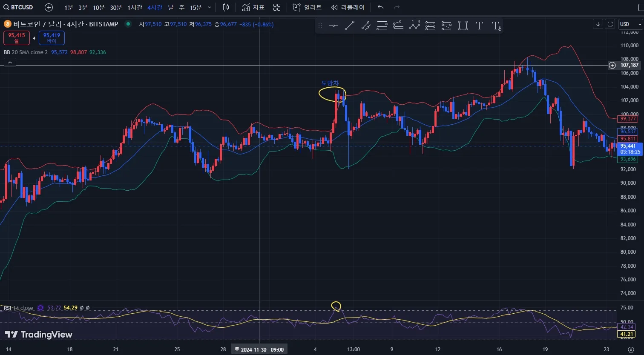Image resolution: width=644 pixels, height=355 pixels.
Task: Switch to the 1시간 timeframe
Action: coord(135,8)
